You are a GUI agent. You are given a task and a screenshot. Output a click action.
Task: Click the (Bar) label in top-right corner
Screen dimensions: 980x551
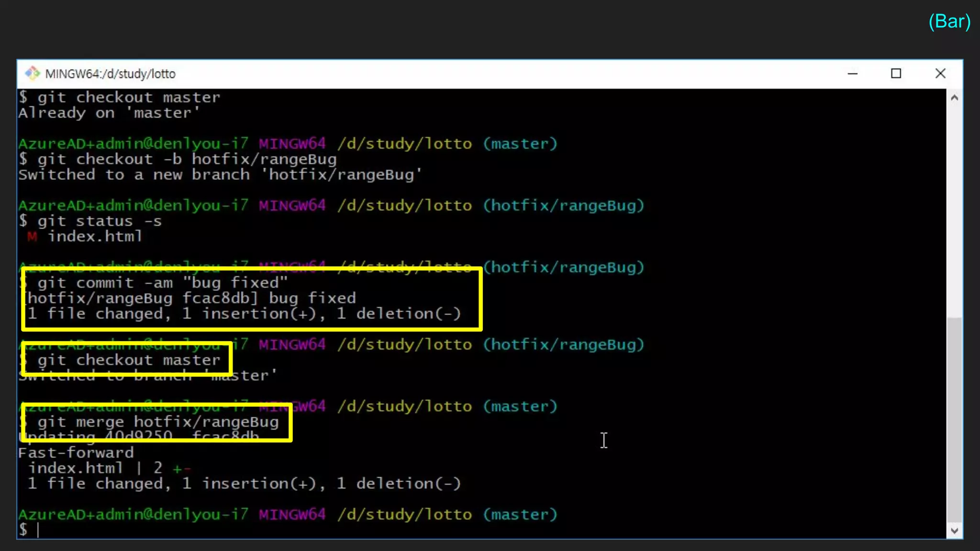pyautogui.click(x=949, y=22)
